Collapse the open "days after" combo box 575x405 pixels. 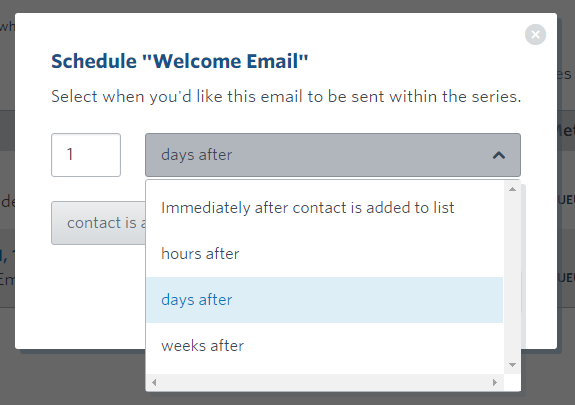point(333,155)
